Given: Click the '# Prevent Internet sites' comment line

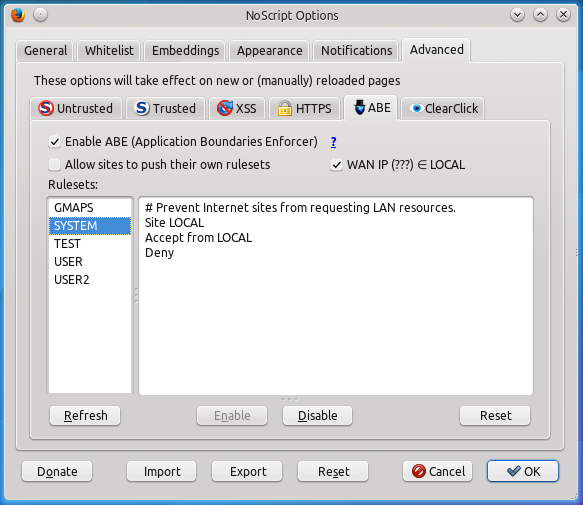Looking at the screenshot, I should coord(300,208).
